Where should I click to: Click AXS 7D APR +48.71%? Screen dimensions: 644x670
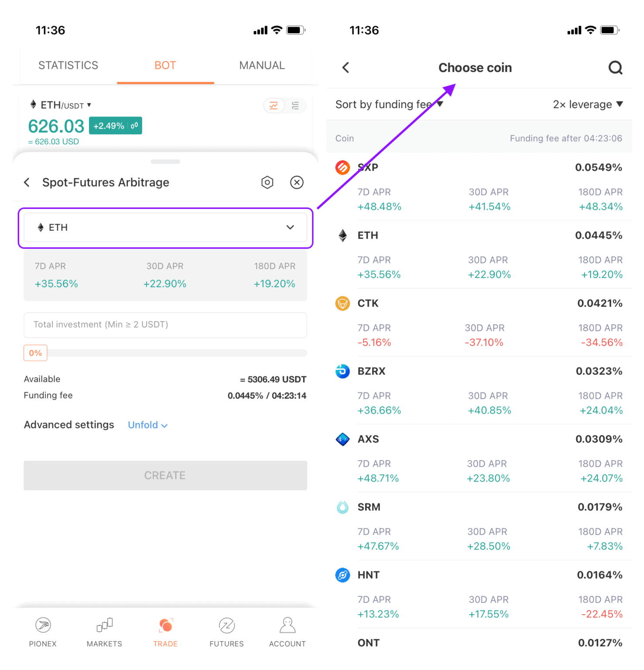click(378, 479)
